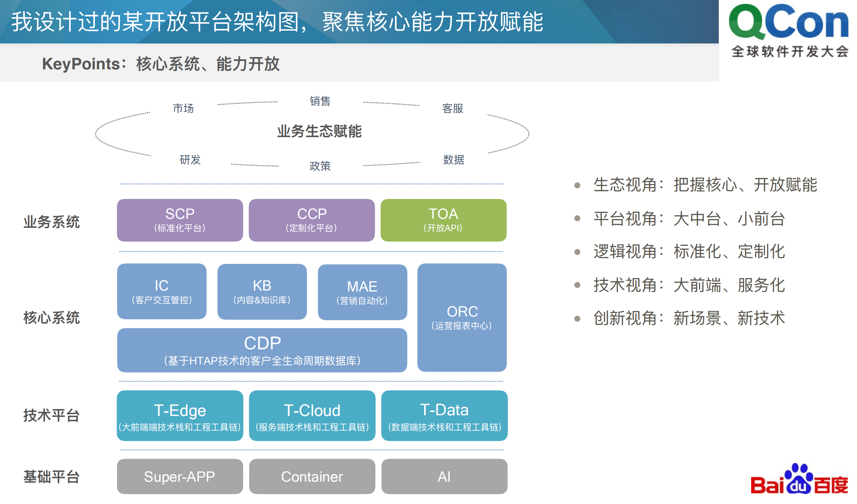This screenshot has height=504, width=857.
Task: Click the 客服 node in the ecosystem ring
Action: pos(452,109)
